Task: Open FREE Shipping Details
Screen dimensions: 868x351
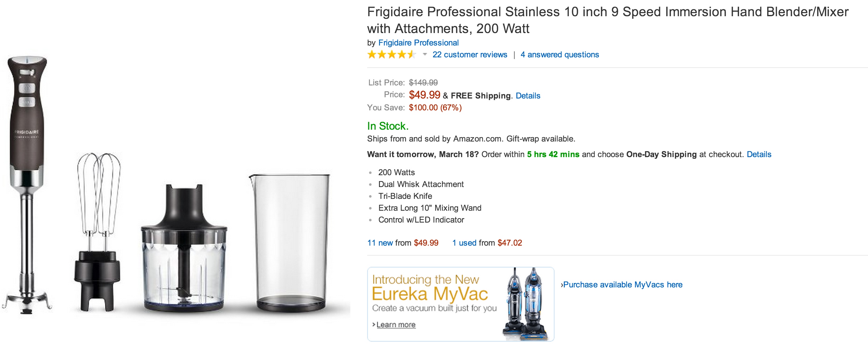Action: (528, 96)
